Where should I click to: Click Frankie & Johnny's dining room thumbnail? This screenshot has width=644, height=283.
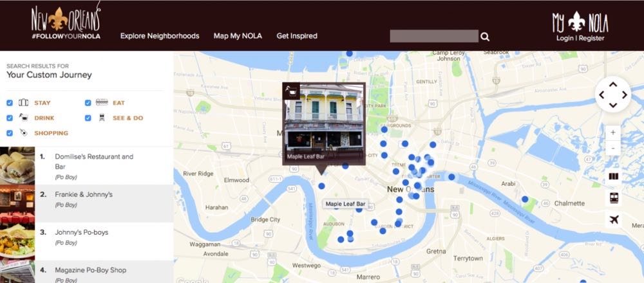coord(17,203)
